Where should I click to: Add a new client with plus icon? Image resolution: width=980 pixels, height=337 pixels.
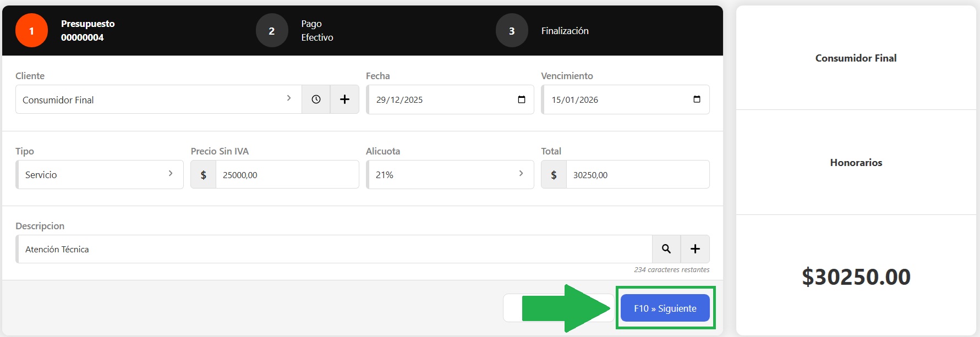(344, 100)
